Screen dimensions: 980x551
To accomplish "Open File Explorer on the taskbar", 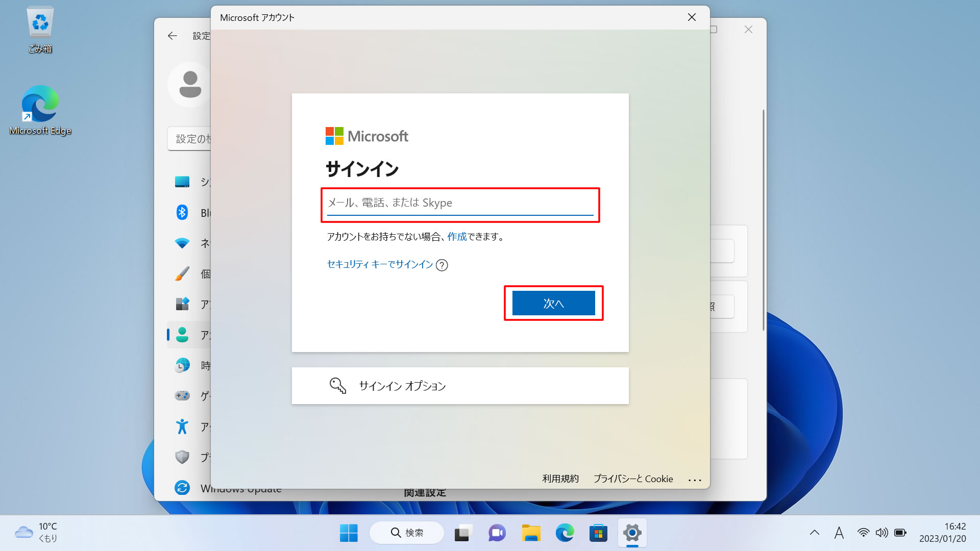I will coord(531,533).
